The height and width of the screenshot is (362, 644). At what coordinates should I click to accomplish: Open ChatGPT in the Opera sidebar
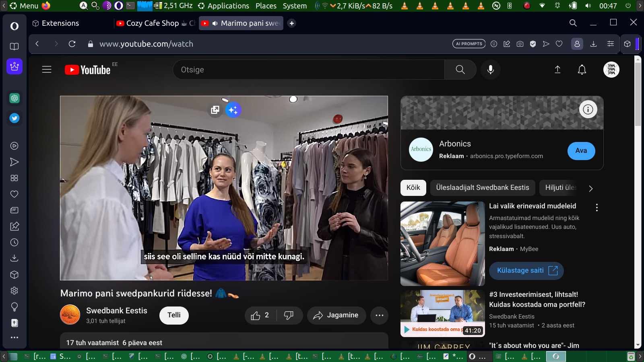(x=14, y=98)
